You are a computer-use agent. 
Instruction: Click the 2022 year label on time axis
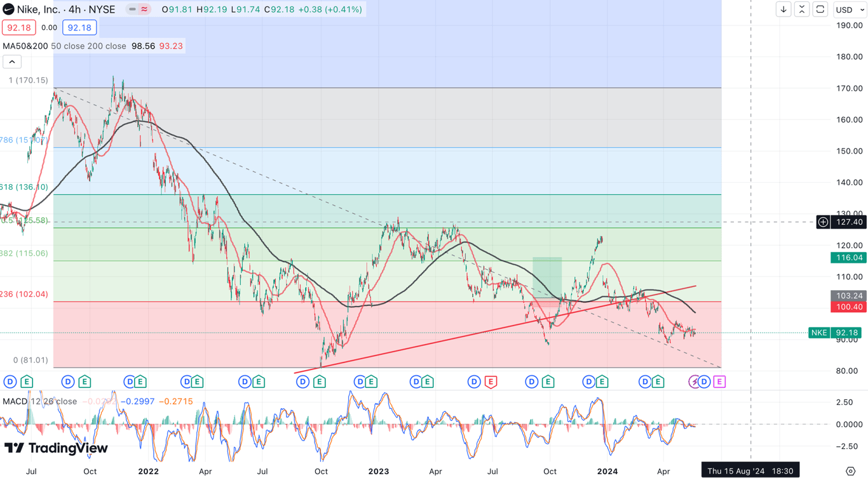tap(148, 472)
